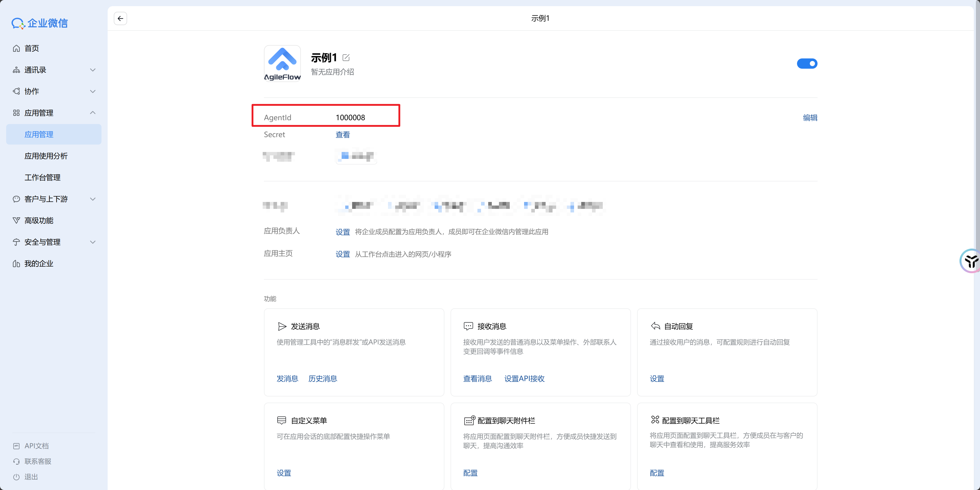The height and width of the screenshot is (490, 980).
Task: Open the 首页 home menu item
Action: (32, 48)
